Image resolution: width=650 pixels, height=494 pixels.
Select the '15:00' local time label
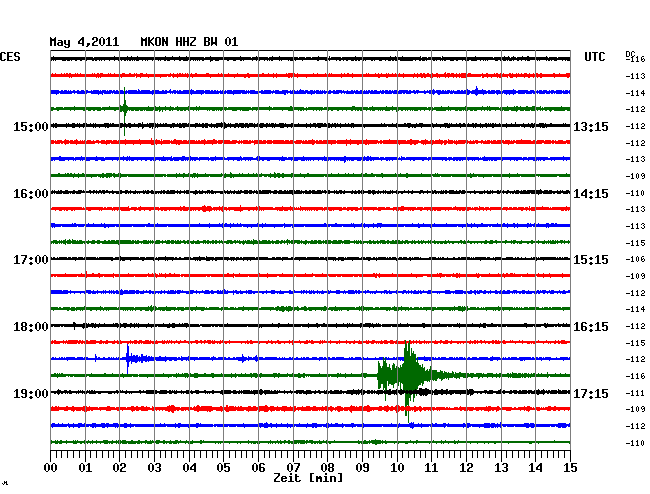coord(31,126)
